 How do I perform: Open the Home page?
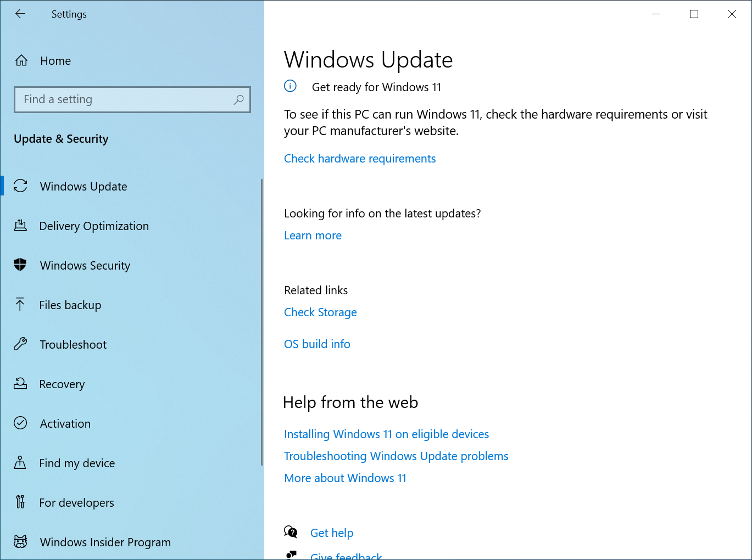point(132,60)
